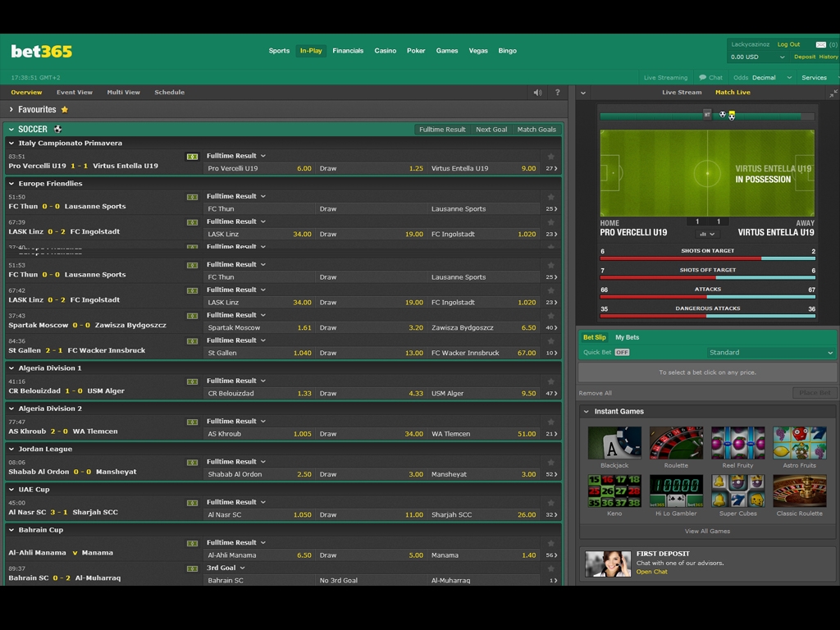Mute sound with the speaker icon
Viewport: 840px width, 630px height.
click(537, 93)
